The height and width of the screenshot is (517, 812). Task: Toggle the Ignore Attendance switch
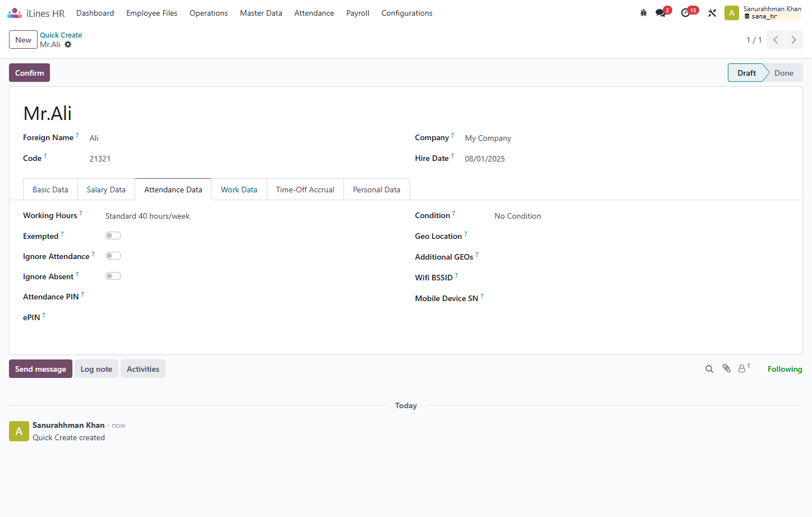pyautogui.click(x=113, y=256)
